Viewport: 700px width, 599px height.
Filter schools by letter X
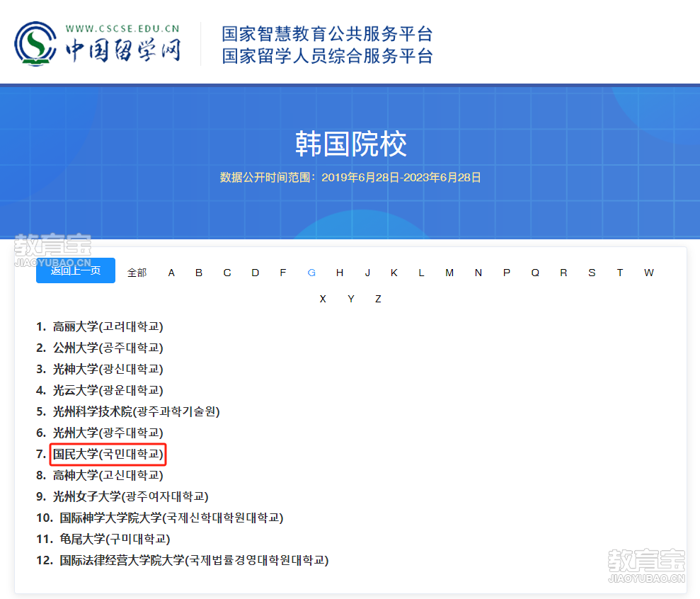pyautogui.click(x=323, y=299)
